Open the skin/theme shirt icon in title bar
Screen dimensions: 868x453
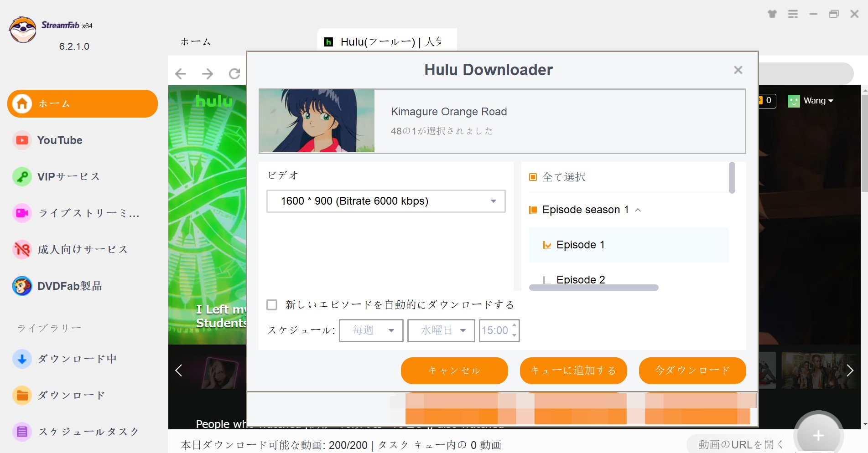pos(772,14)
